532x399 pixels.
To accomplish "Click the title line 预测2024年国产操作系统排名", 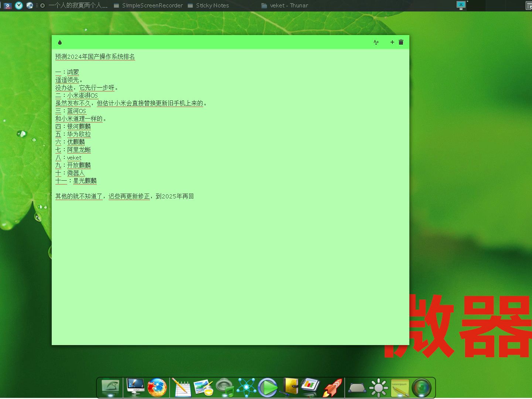I will pos(95,57).
